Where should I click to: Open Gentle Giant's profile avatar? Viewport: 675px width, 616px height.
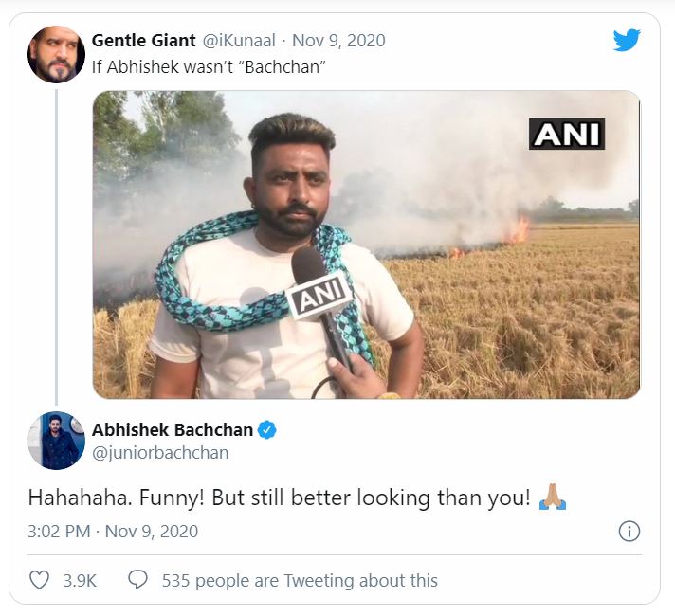56,54
